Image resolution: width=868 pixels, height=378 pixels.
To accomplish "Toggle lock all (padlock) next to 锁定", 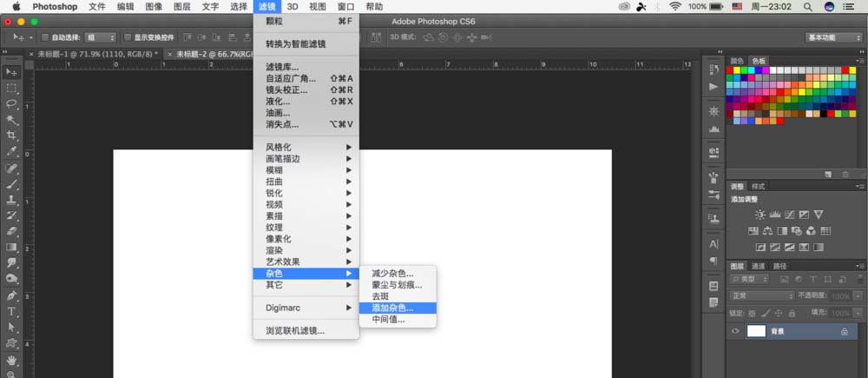I will point(792,313).
